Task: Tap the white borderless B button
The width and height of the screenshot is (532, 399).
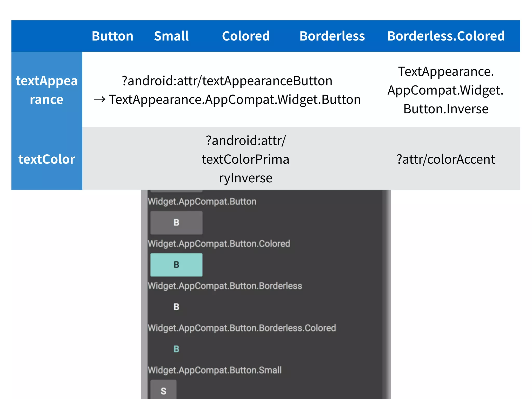Action: pos(176,307)
